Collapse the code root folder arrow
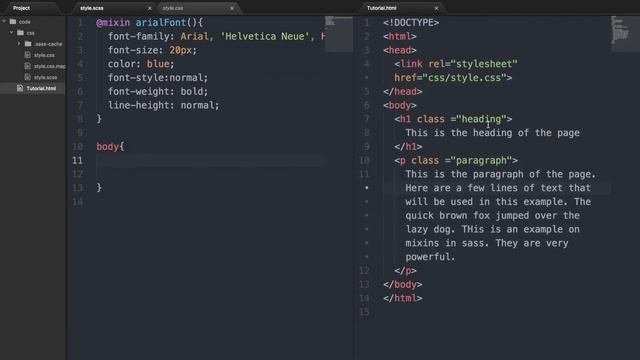The image size is (640, 360). pos(4,22)
